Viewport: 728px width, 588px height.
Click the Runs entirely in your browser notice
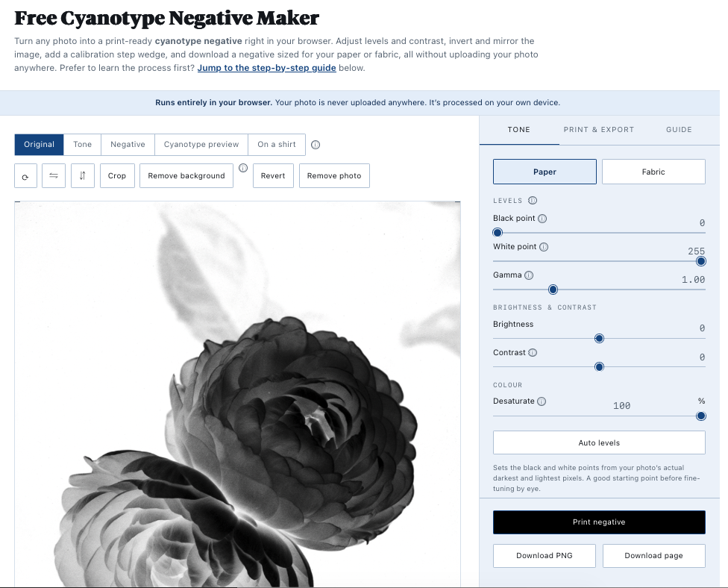click(x=357, y=103)
